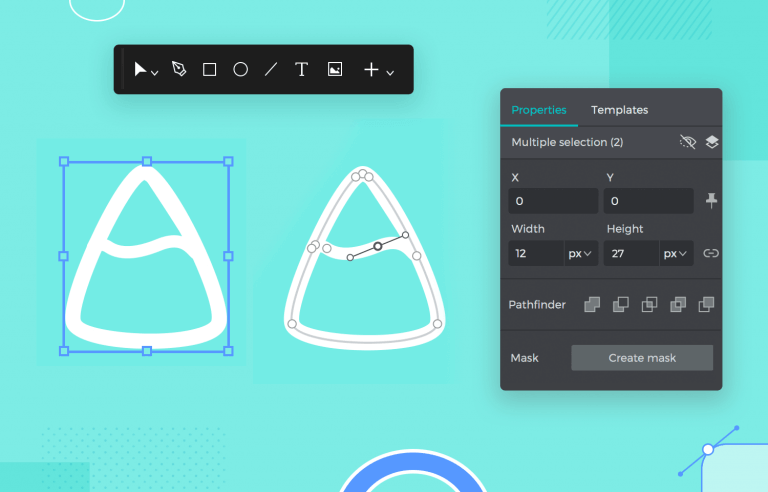Apply the second Pathfinder operation icon
The image size is (768, 492).
pos(621,304)
